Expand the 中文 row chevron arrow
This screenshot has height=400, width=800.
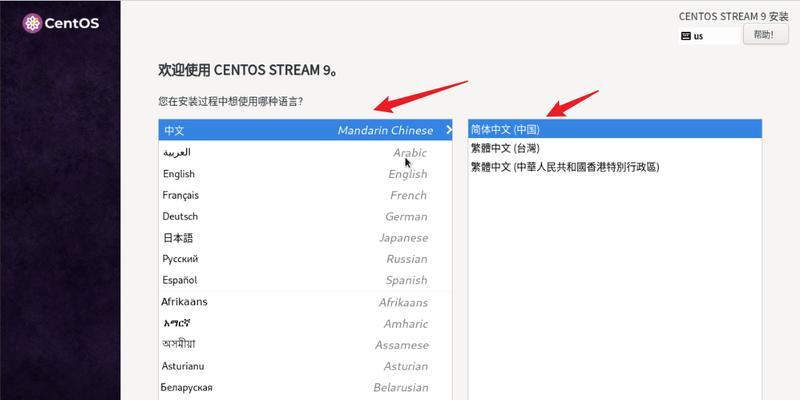448,130
